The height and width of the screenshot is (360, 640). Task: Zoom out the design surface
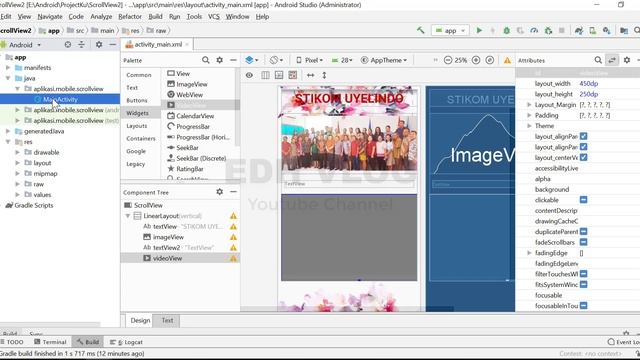[448, 60]
